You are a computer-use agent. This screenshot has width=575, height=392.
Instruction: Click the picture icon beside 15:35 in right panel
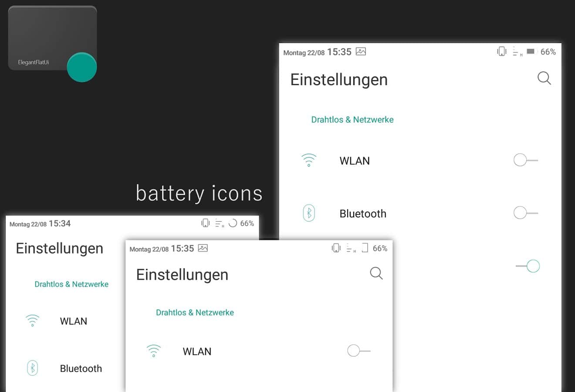click(x=361, y=51)
